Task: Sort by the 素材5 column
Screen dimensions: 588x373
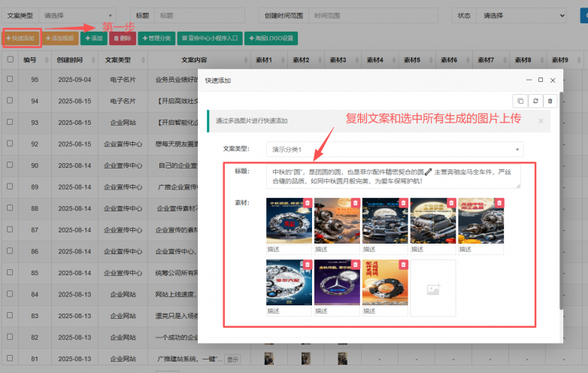Action: [x=417, y=60]
